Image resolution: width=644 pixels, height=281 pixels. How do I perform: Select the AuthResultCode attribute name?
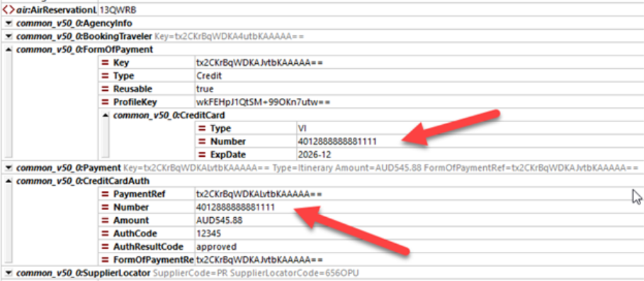(148, 246)
